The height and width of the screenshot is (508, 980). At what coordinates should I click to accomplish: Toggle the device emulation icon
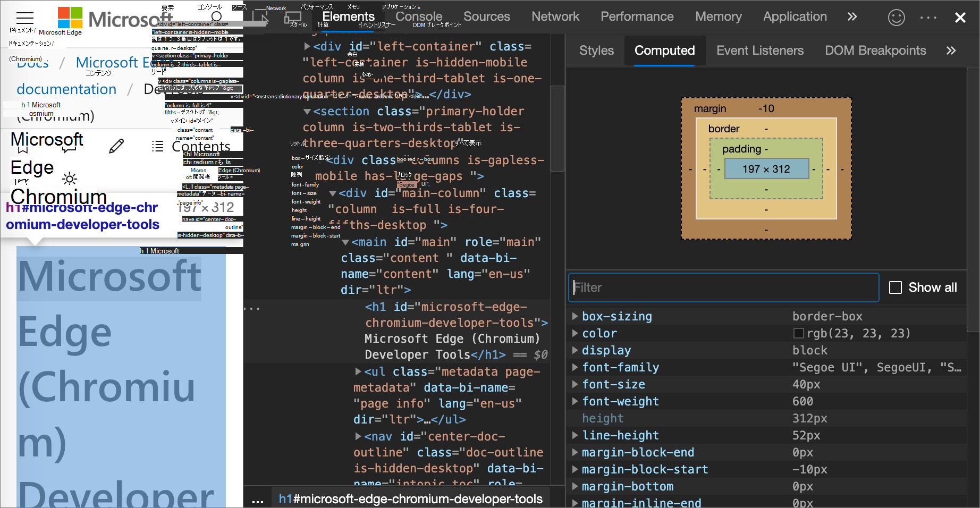pos(292,18)
